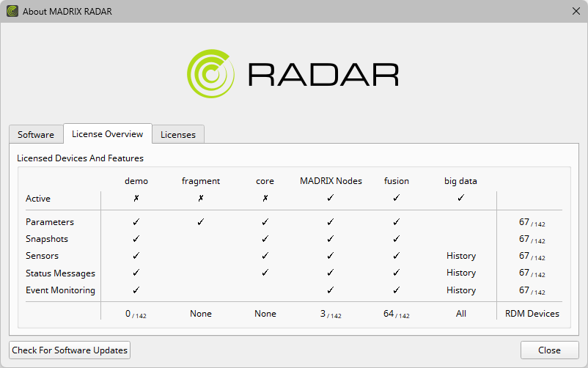
Task: Click MADRIX Nodes checkmark in Snapshots row
Action: click(x=331, y=238)
